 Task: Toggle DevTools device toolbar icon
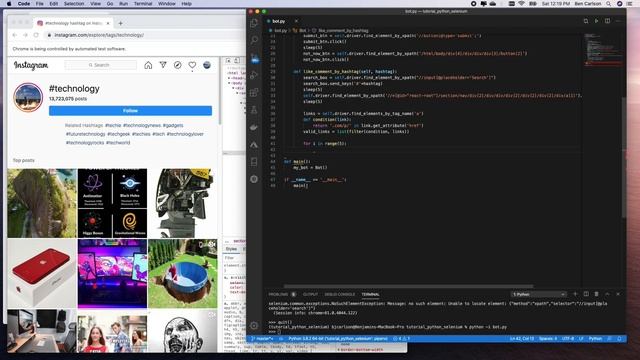click(x=237, y=60)
